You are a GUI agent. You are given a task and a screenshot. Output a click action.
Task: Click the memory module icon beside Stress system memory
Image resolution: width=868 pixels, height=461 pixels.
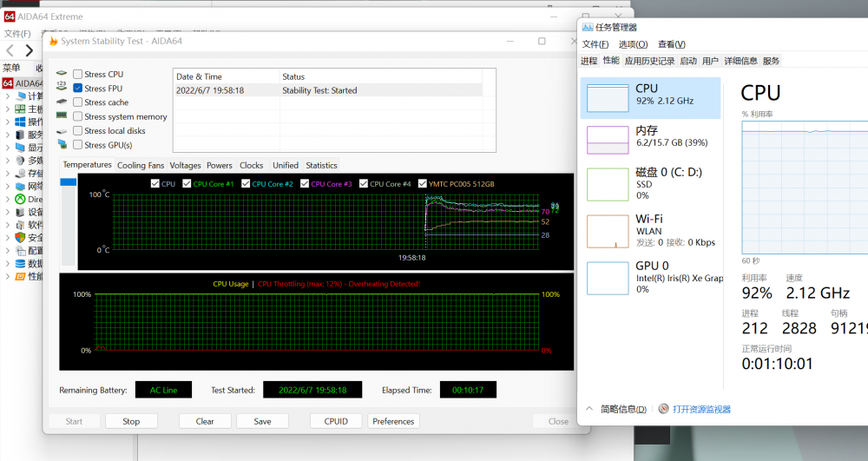click(62, 115)
